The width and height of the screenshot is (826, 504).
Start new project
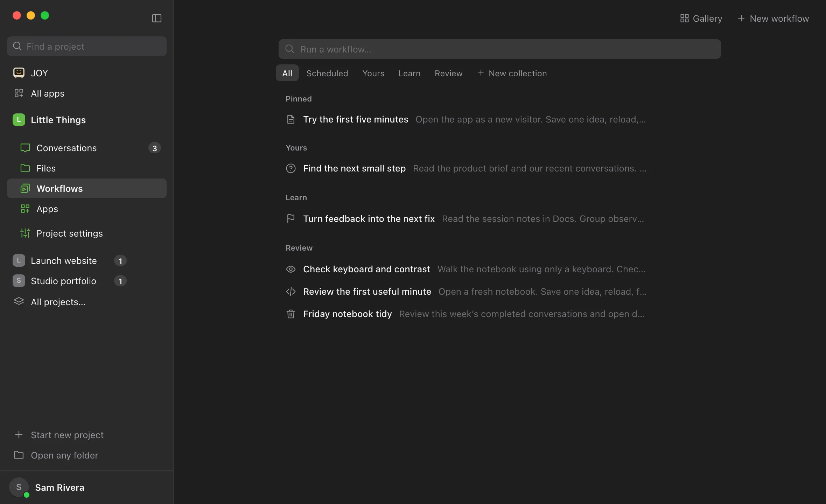pos(59,435)
